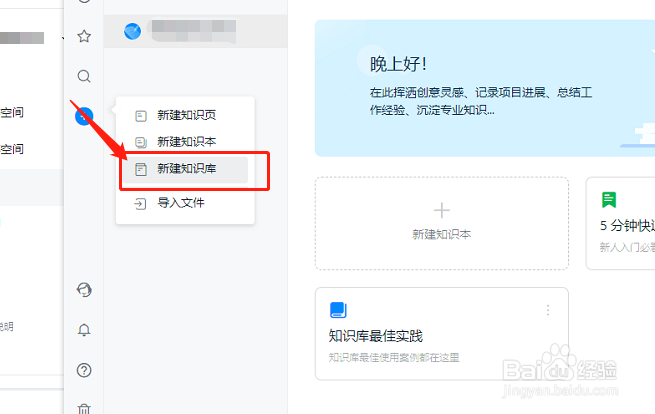Open notifications bell icon
Screen dimensions: 655x414
click(85, 330)
